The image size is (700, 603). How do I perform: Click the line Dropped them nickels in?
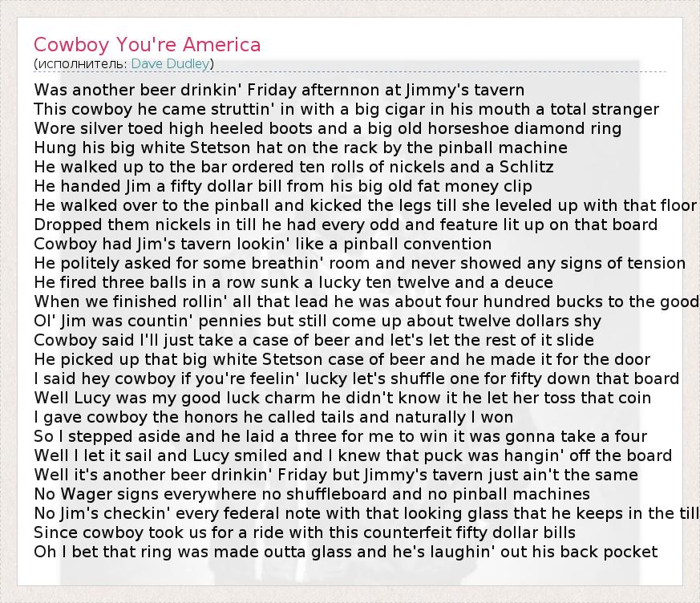click(x=346, y=225)
